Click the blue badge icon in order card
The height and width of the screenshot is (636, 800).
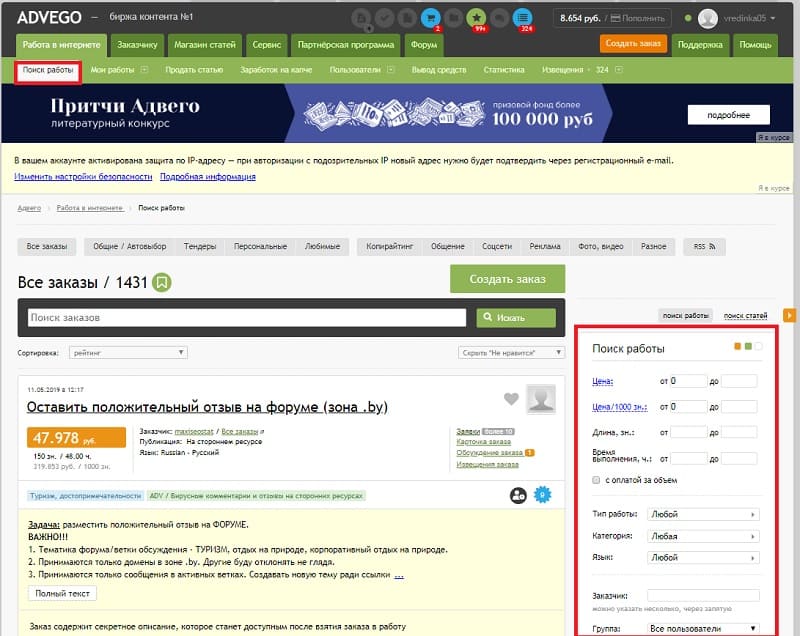pyautogui.click(x=543, y=494)
